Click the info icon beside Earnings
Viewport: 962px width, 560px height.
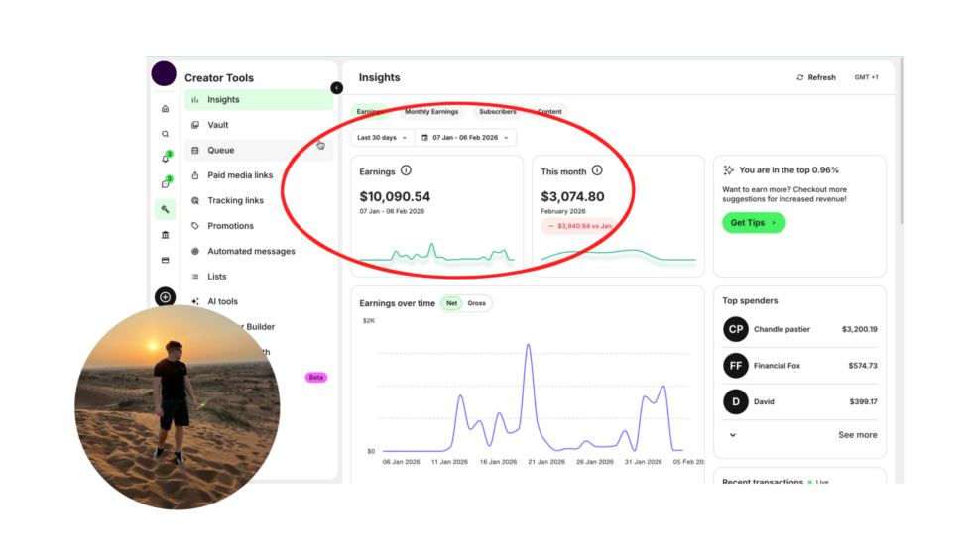tap(406, 170)
